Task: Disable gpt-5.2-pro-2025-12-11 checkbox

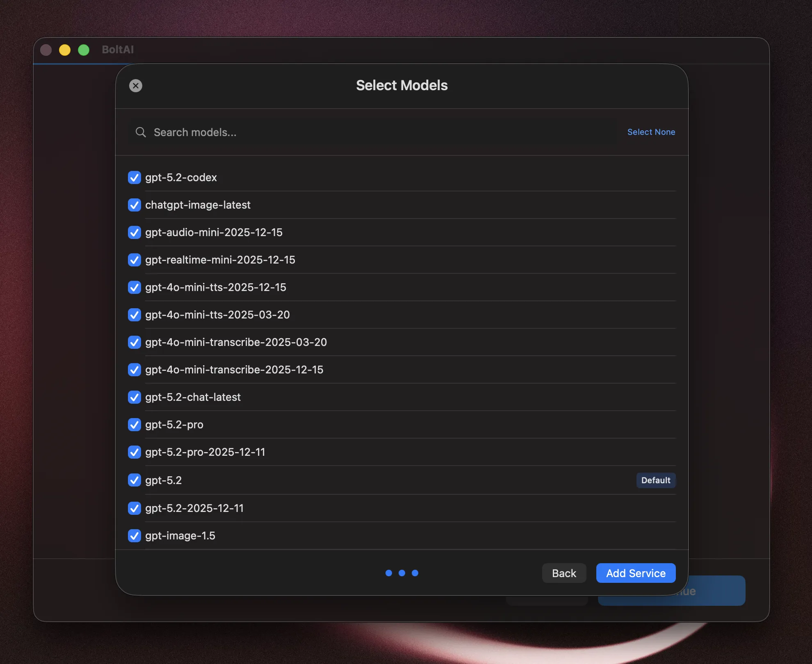Action: [x=135, y=452]
